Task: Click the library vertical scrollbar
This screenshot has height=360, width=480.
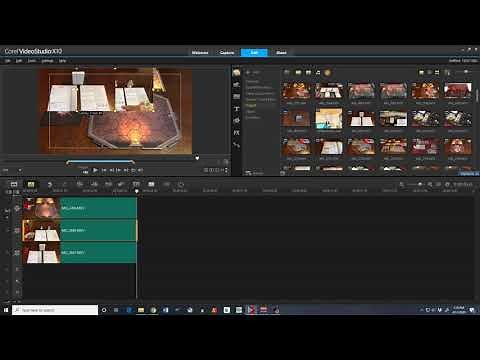Action: (477, 97)
